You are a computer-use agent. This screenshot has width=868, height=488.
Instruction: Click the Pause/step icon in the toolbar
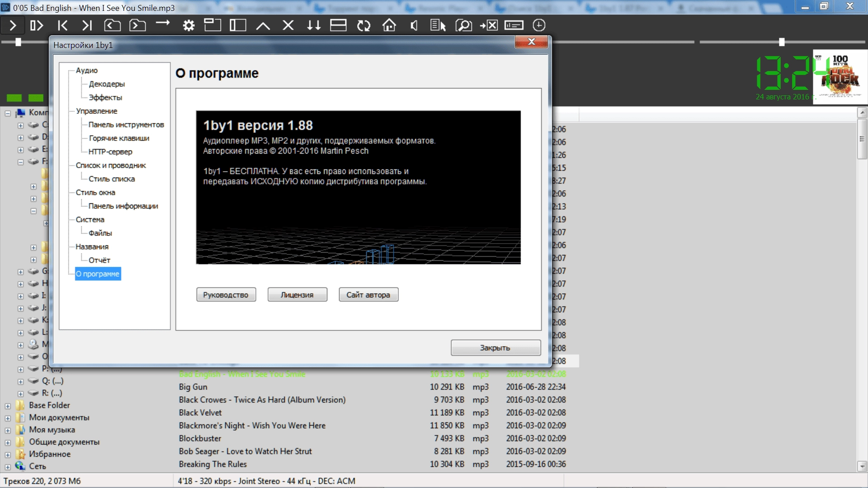[x=37, y=25]
